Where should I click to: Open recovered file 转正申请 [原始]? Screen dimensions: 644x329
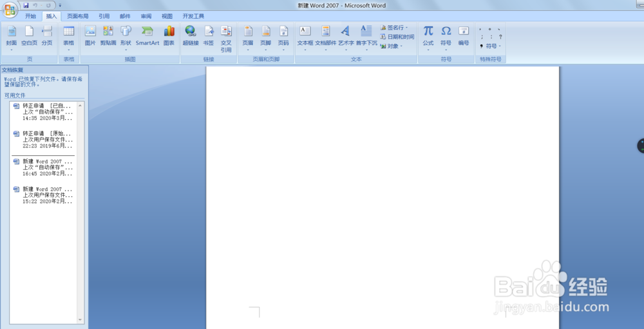(44, 140)
